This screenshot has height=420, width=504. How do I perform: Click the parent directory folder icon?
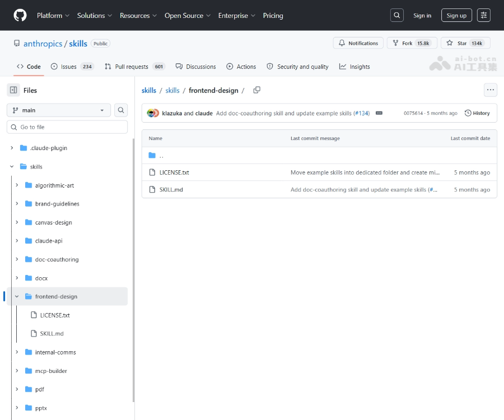(x=152, y=156)
